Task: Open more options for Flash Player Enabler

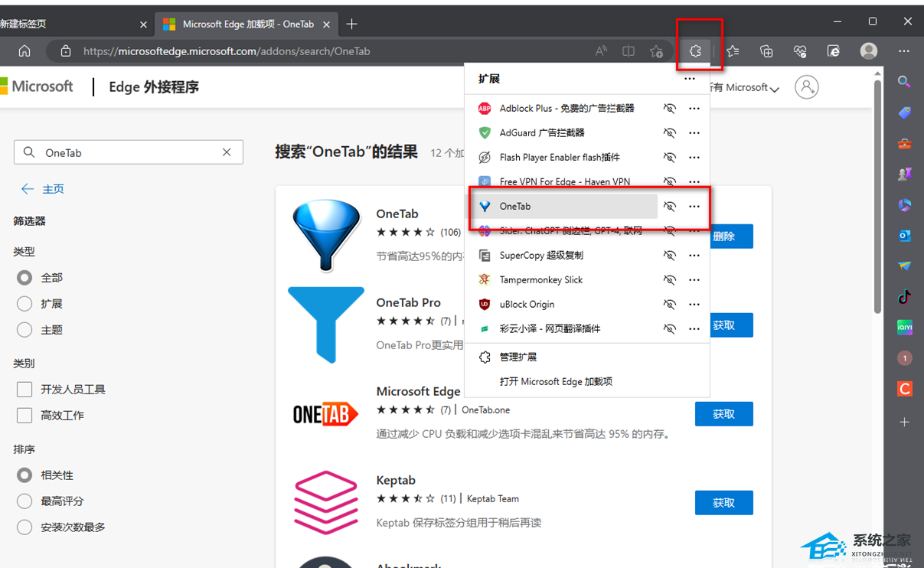Action: click(x=694, y=157)
